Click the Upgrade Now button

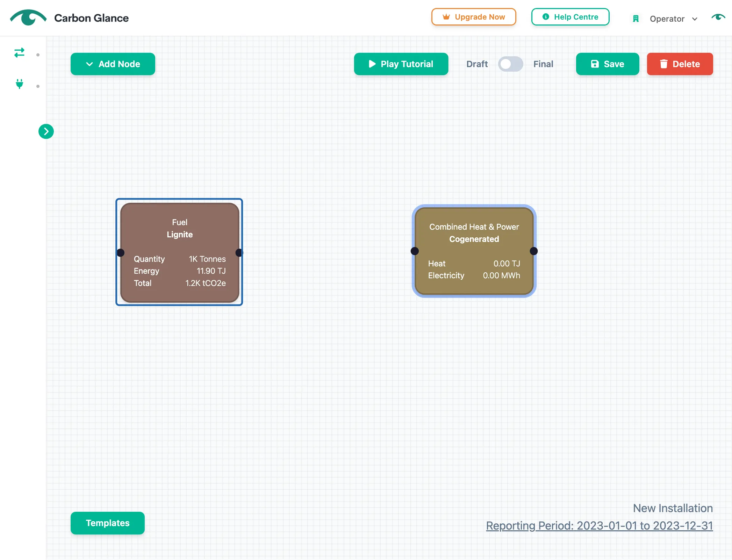pos(474,17)
